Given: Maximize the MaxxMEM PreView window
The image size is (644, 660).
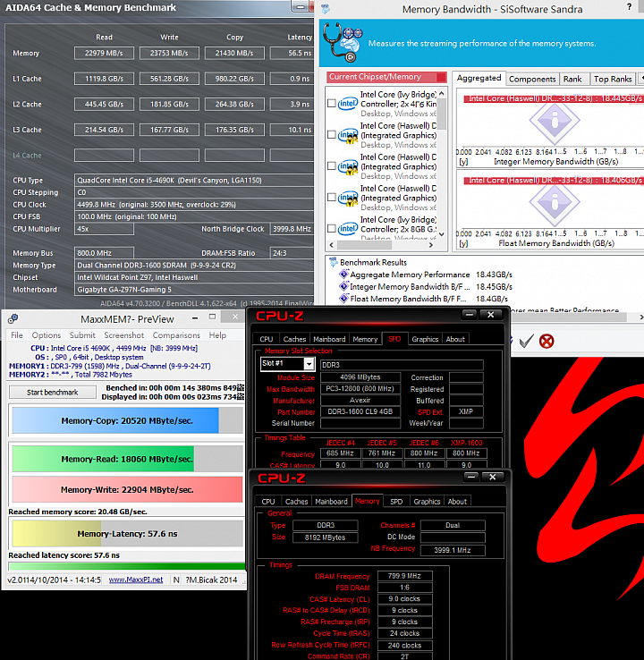Looking at the screenshot, I should click(x=213, y=317).
